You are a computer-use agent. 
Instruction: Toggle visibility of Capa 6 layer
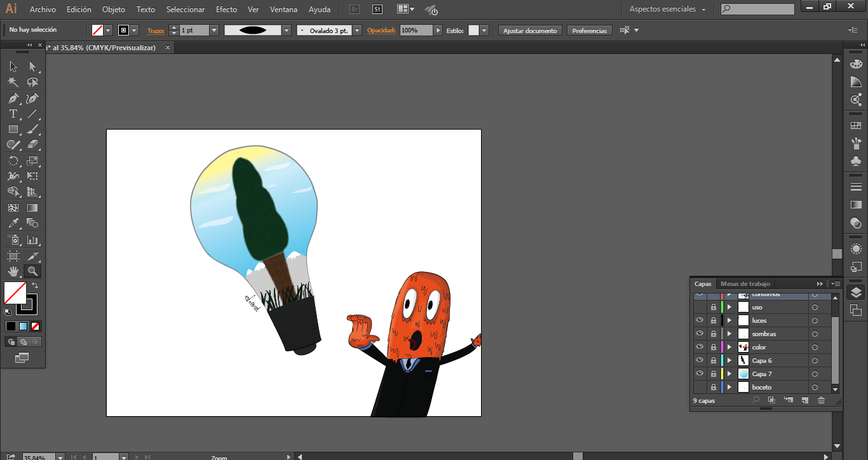click(700, 361)
